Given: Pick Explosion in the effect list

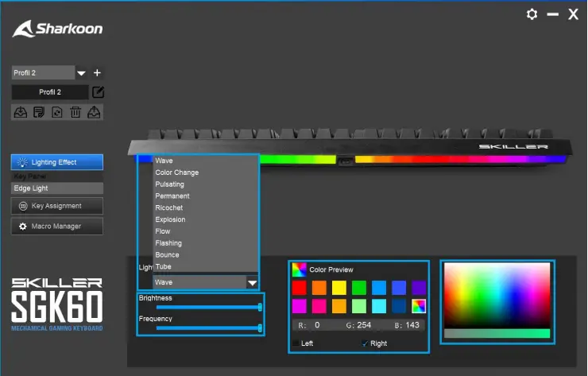Looking at the screenshot, I should pos(170,219).
